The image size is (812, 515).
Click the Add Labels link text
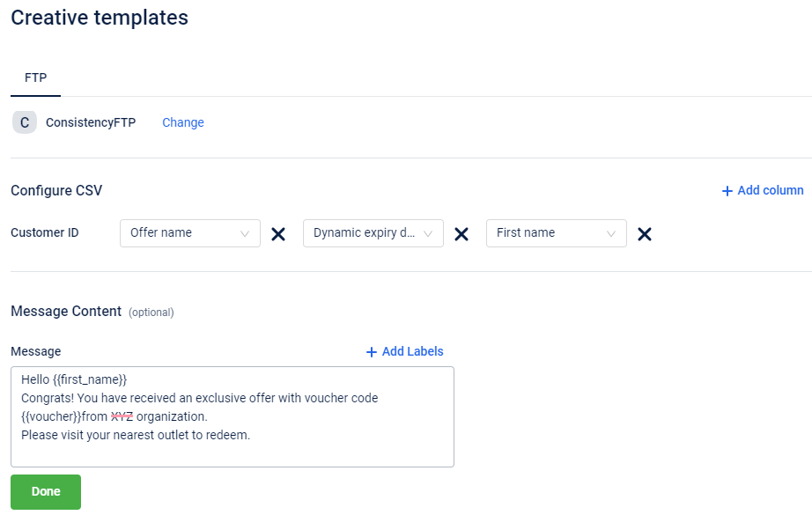(413, 351)
